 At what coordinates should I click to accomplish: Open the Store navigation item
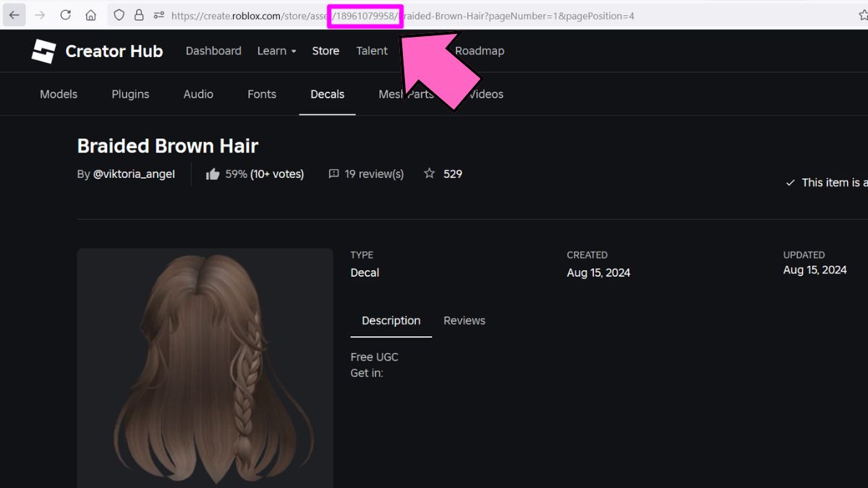pos(325,51)
